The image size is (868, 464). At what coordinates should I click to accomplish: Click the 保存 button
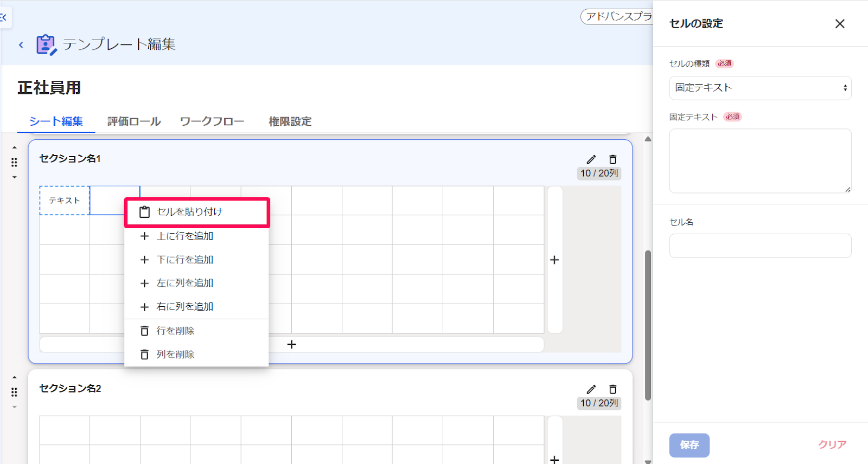click(689, 445)
